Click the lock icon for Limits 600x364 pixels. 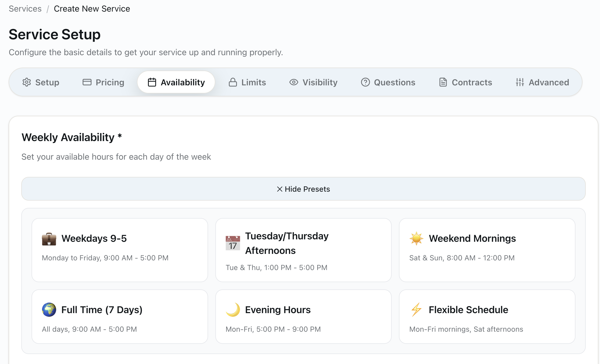tap(233, 82)
